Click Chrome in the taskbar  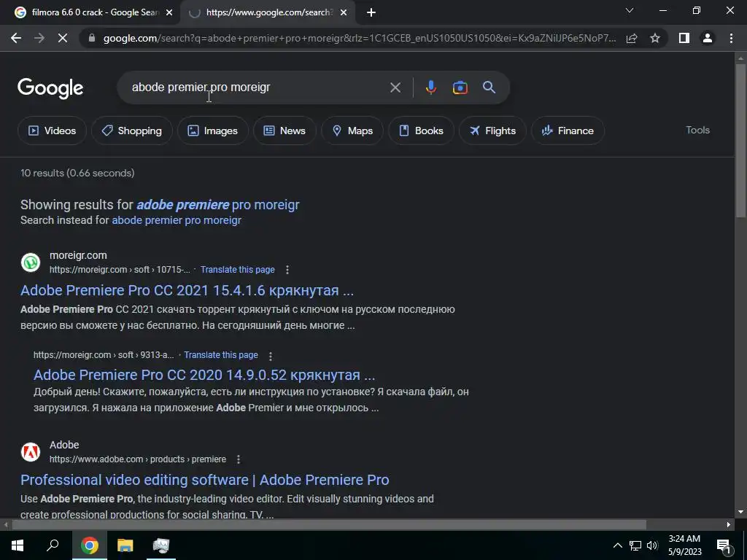[89, 545]
